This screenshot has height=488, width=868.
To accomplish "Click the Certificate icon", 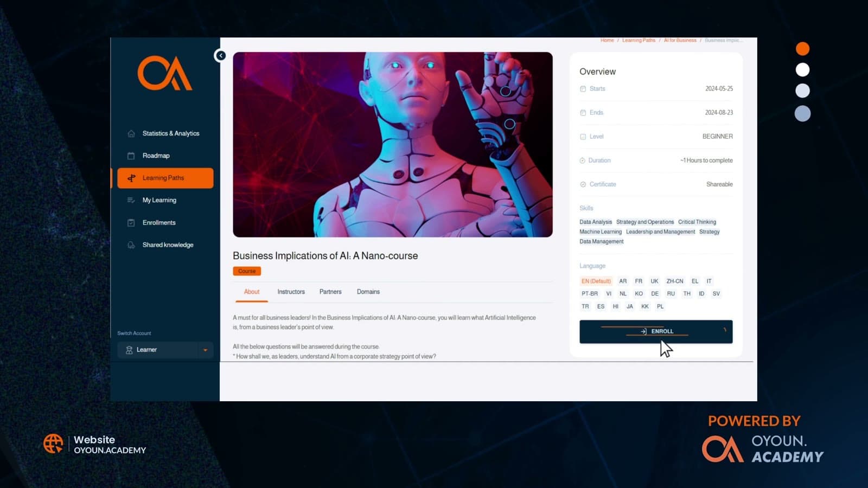I will click(x=583, y=184).
